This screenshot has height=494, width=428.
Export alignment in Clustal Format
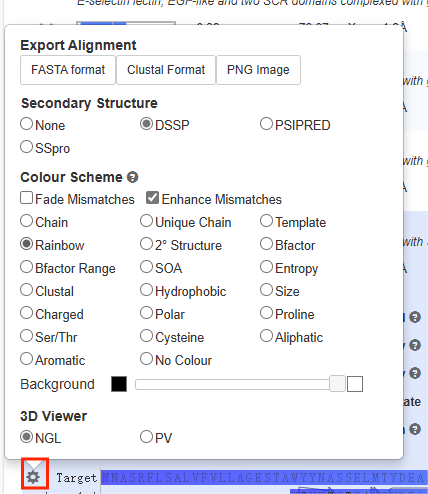coord(166,70)
